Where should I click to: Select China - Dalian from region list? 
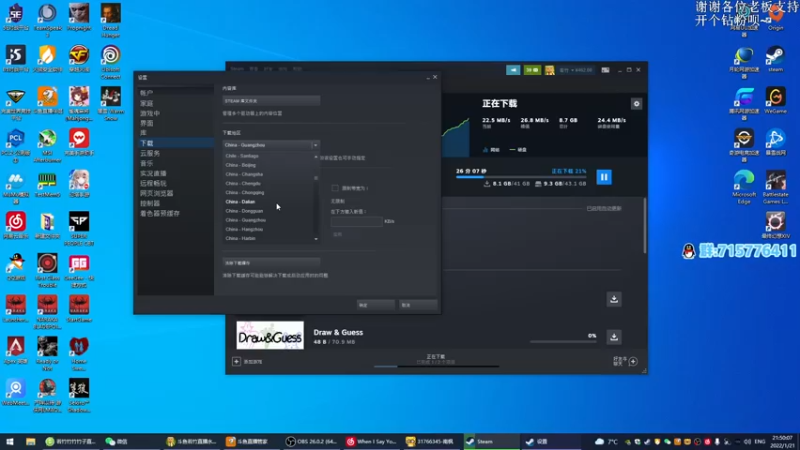240,202
